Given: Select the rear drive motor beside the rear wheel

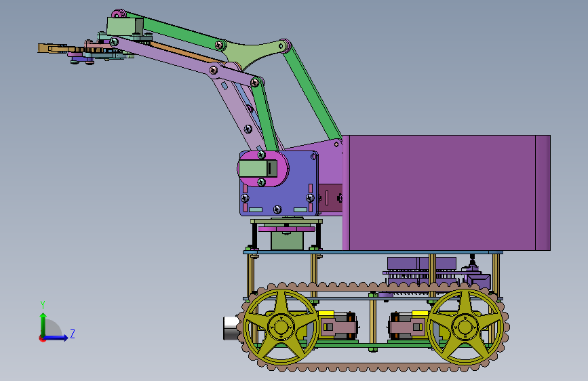Looking at the screenshot, I should [408, 327].
